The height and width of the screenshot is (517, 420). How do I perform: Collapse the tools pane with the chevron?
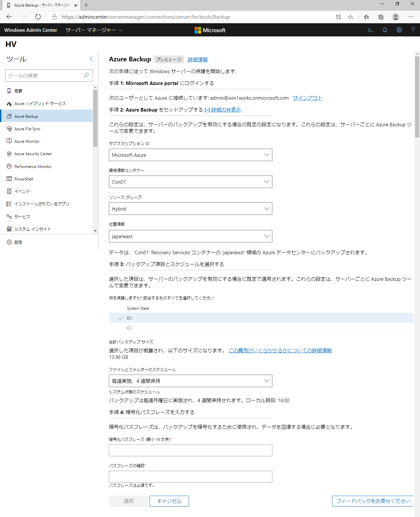click(x=91, y=59)
